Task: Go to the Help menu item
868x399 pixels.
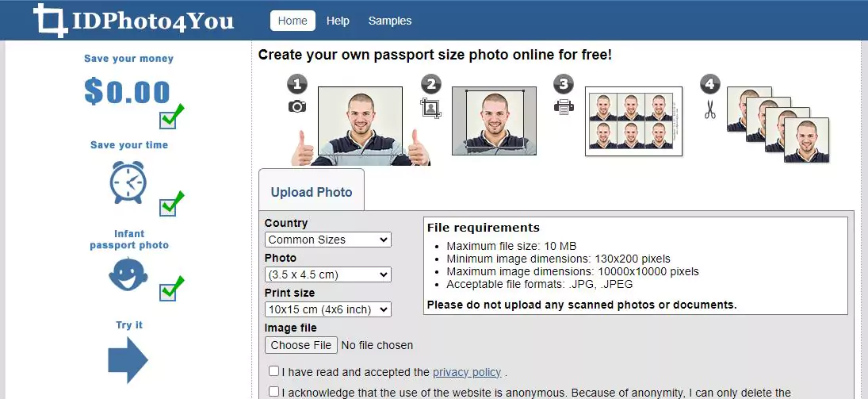Action: [338, 21]
